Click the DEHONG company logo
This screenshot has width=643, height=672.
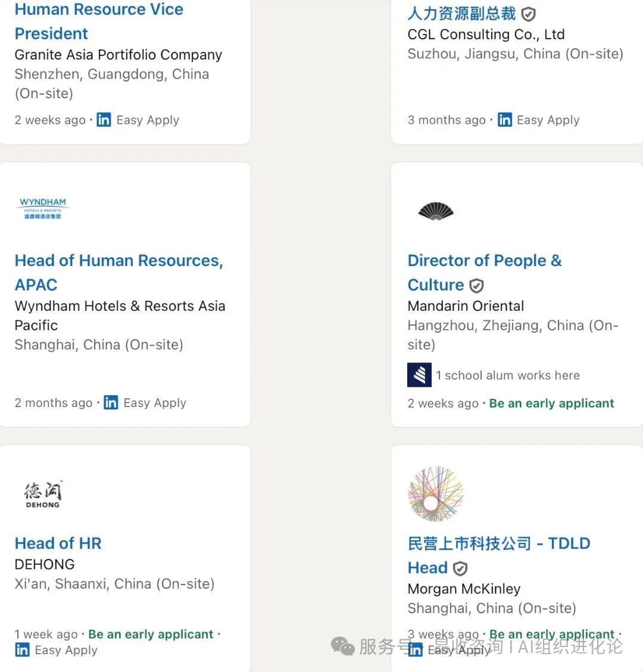[43, 494]
